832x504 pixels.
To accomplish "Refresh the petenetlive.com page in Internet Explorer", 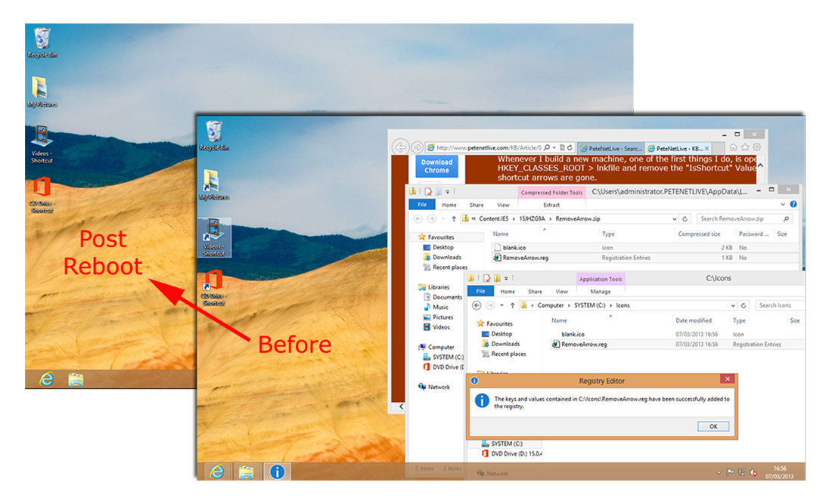I will 570,148.
